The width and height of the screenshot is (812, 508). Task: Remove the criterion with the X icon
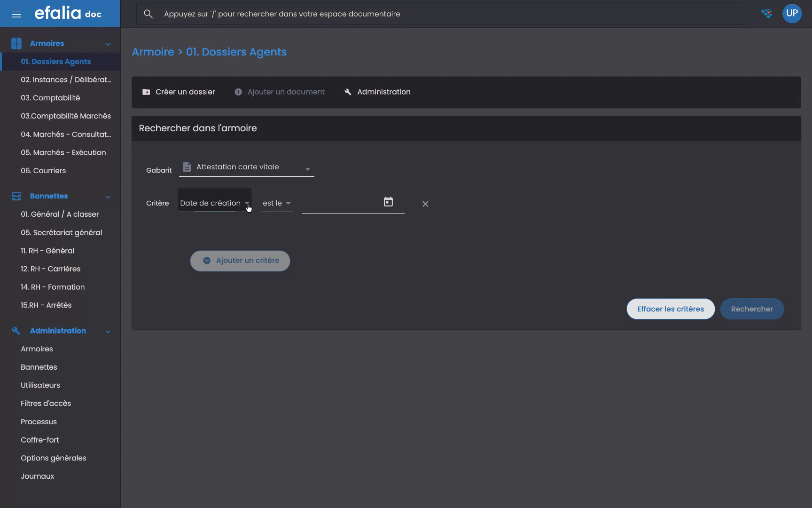425,204
